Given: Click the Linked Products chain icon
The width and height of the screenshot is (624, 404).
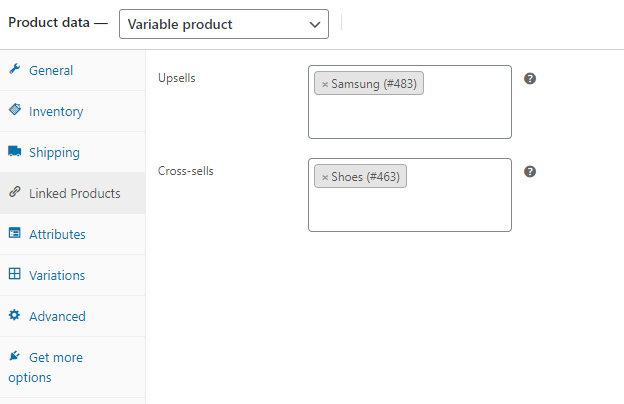Looking at the screenshot, I should [x=14, y=193].
